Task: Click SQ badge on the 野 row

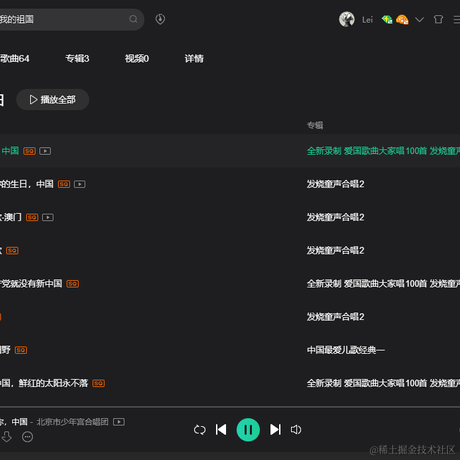Action: (21, 350)
